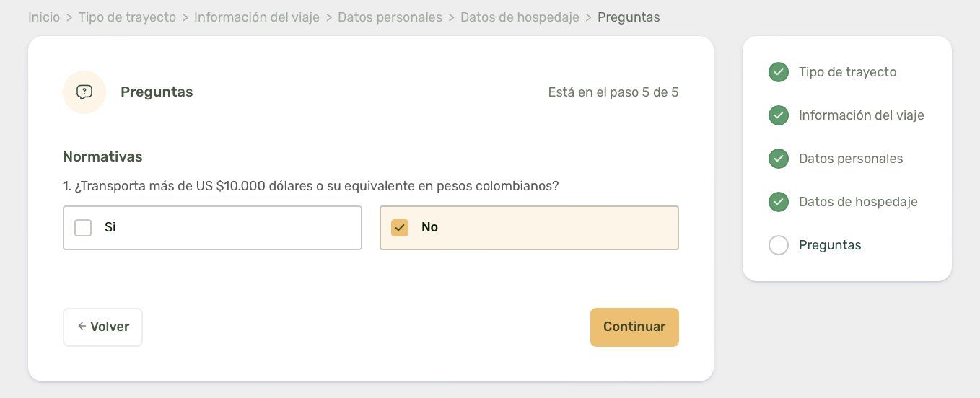Click the Volver button
This screenshot has width=980, height=398.
tap(102, 327)
